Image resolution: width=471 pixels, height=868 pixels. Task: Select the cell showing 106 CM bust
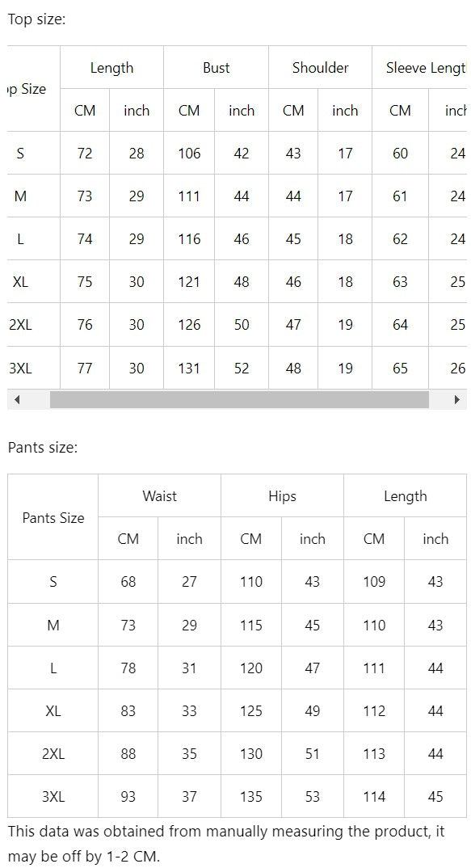point(189,153)
